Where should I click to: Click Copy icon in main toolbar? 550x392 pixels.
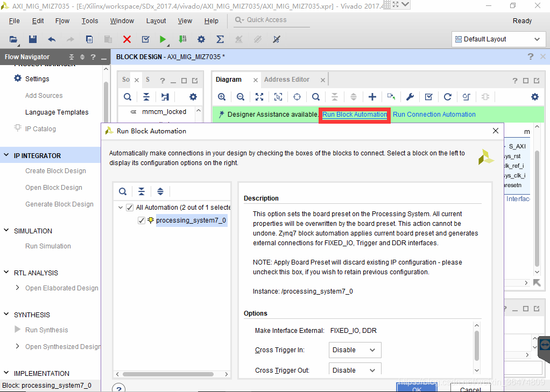[89, 39]
